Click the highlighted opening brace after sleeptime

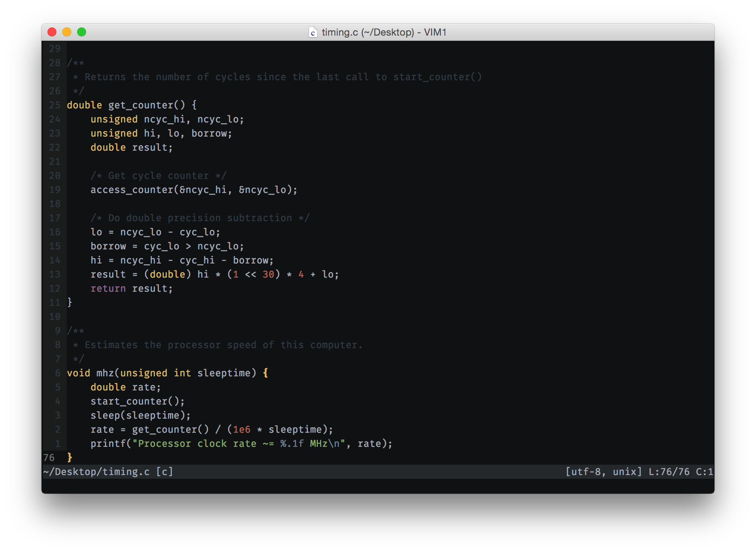265,373
